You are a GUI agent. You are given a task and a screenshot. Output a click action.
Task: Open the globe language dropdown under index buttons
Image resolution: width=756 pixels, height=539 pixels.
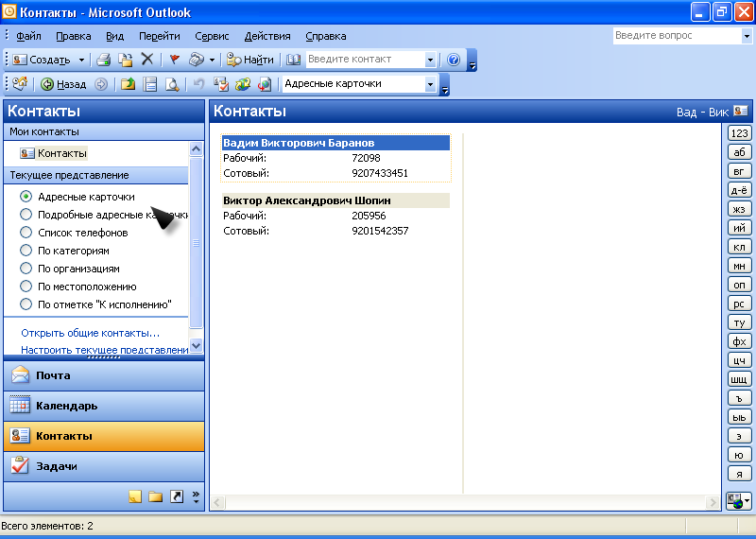coord(739,501)
